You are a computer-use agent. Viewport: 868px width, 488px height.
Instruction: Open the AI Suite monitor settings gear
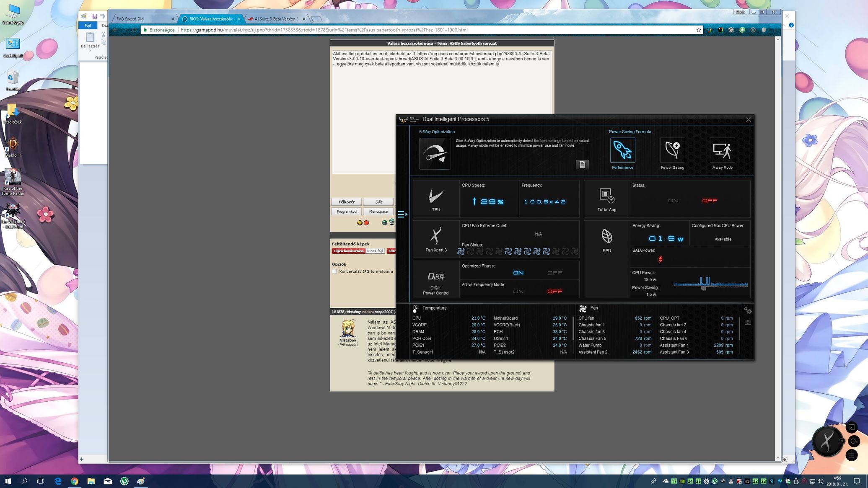point(748,310)
